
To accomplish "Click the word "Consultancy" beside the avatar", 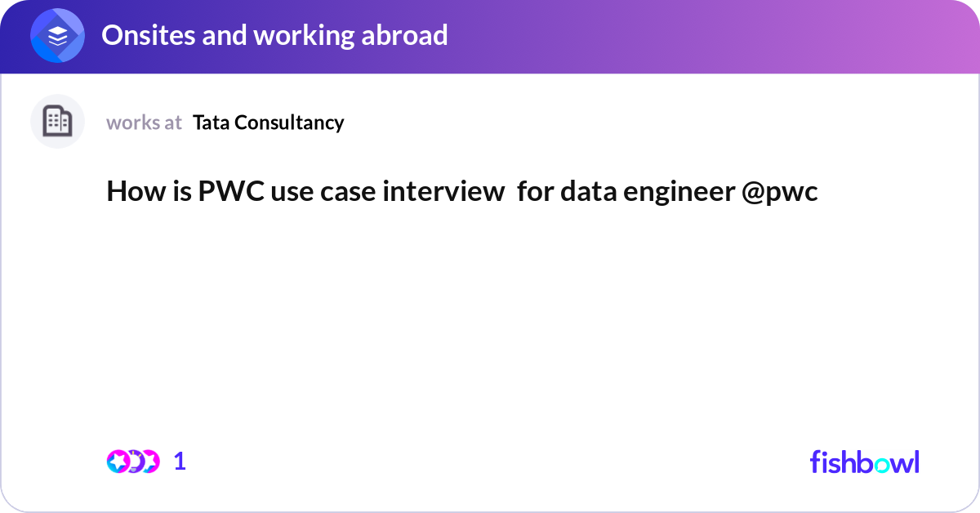I will coord(288,123).
